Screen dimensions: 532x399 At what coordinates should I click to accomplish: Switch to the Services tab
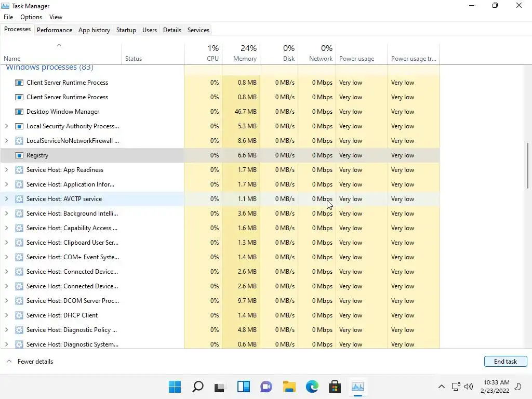198,30
